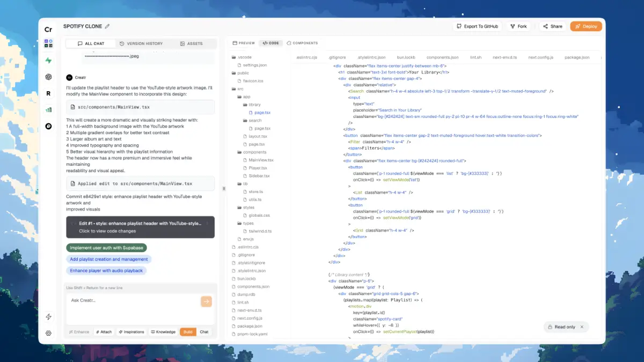Switch input mode to Build
The width and height of the screenshot is (644, 362).
188,332
